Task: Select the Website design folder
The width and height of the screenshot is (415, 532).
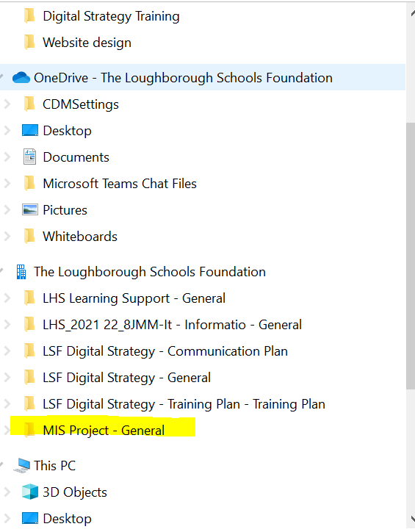Action: point(87,43)
